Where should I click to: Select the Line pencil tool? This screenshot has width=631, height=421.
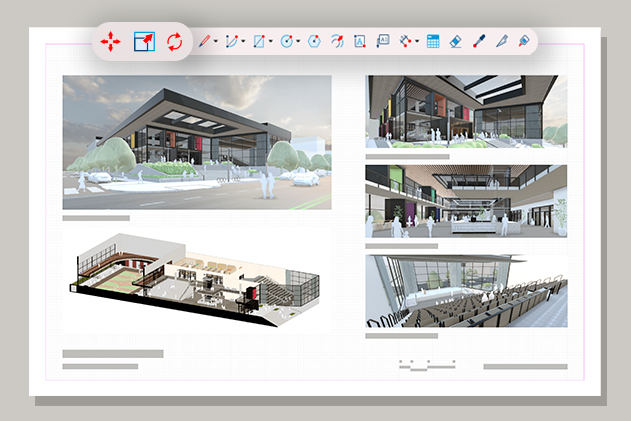(x=204, y=41)
